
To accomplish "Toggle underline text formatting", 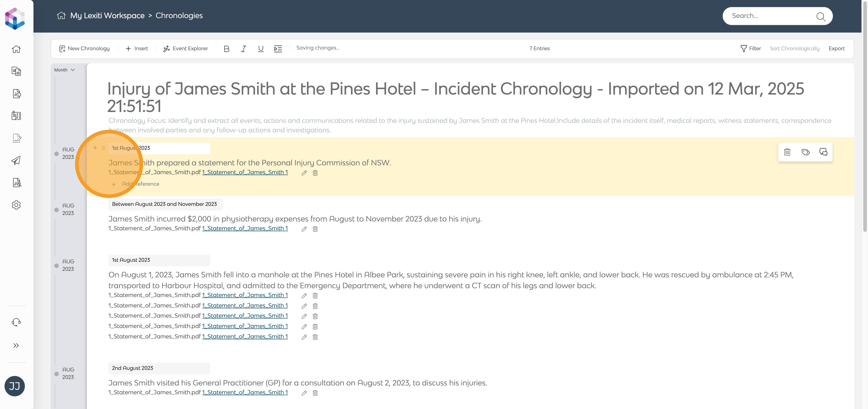I will [x=260, y=49].
